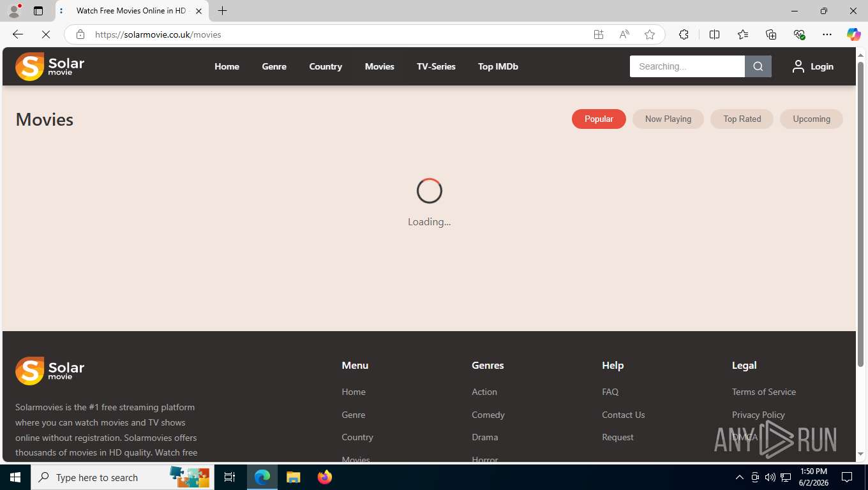Image resolution: width=868 pixels, height=490 pixels.
Task: Close the Watch Free Movies tab
Action: tap(198, 11)
